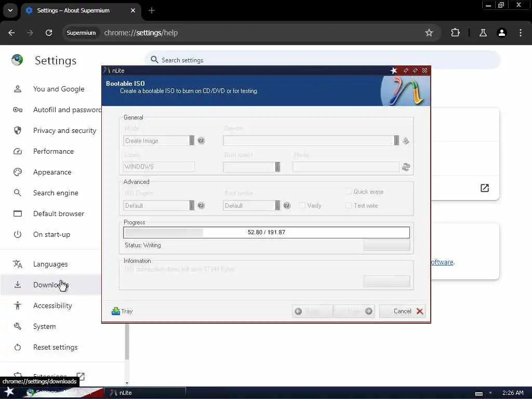
Task: Click the Settings sidebar scrollbar
Action: pyautogui.click(x=127, y=341)
